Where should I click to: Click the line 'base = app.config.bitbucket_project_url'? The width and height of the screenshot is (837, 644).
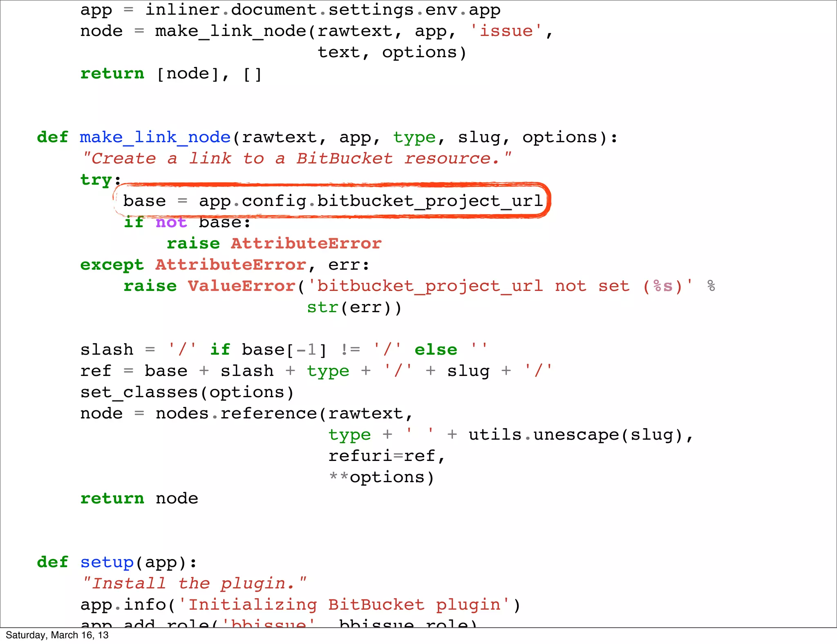pyautogui.click(x=333, y=201)
